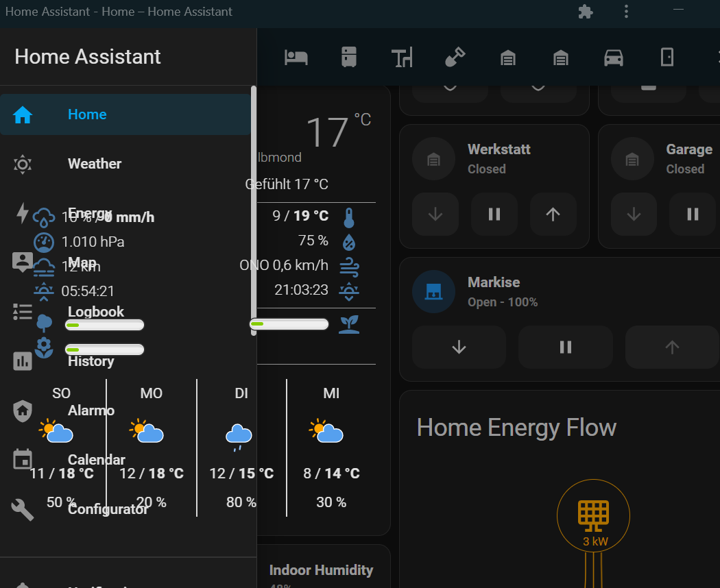Open the History panel via its bar-chart icon
The width and height of the screenshot is (720, 588).
point(23,361)
